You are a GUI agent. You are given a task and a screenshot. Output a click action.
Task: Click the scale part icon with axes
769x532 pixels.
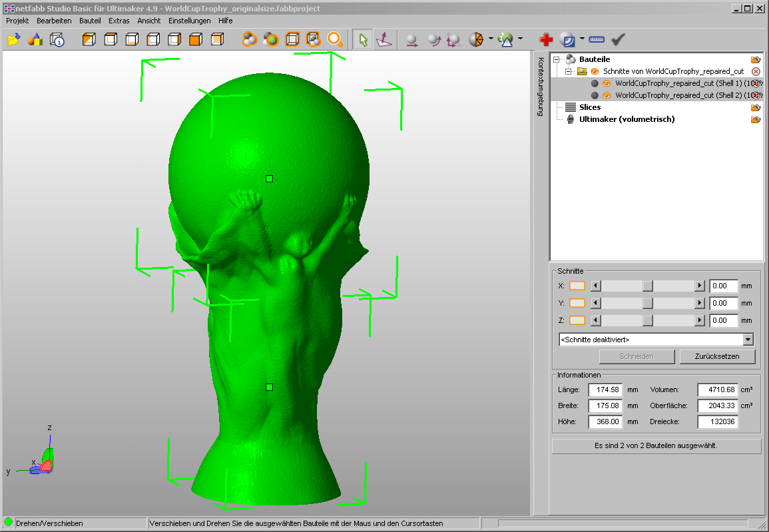[453, 39]
